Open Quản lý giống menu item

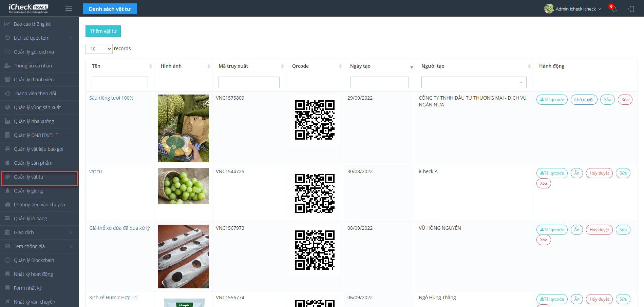(39, 191)
